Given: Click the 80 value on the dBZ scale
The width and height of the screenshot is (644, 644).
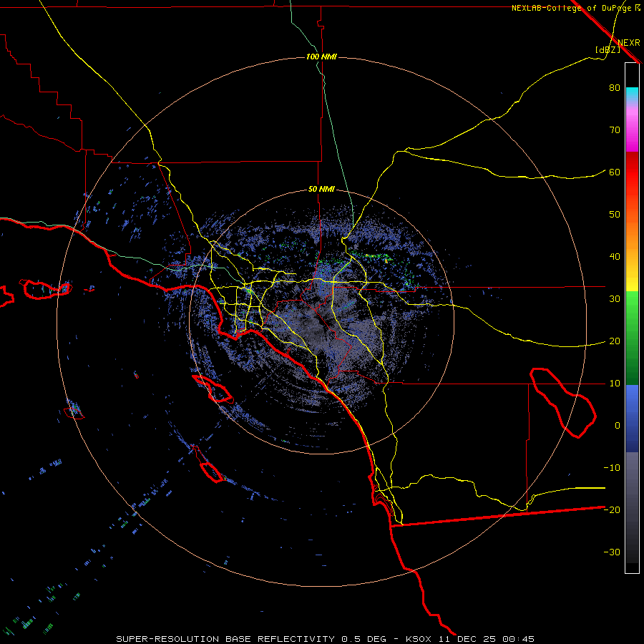Looking at the screenshot, I should (615, 88).
